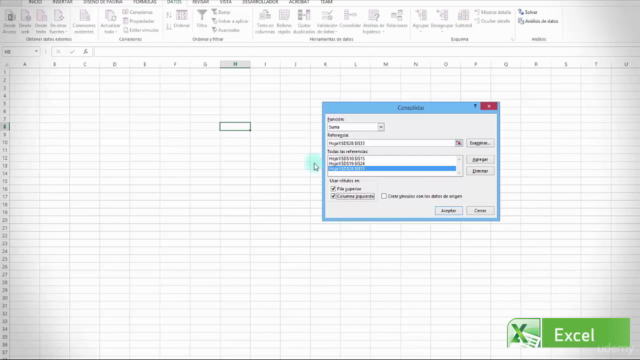Click the help question mark in Consolidar dialog
Screen dimensions: 640x360
pos(475,106)
